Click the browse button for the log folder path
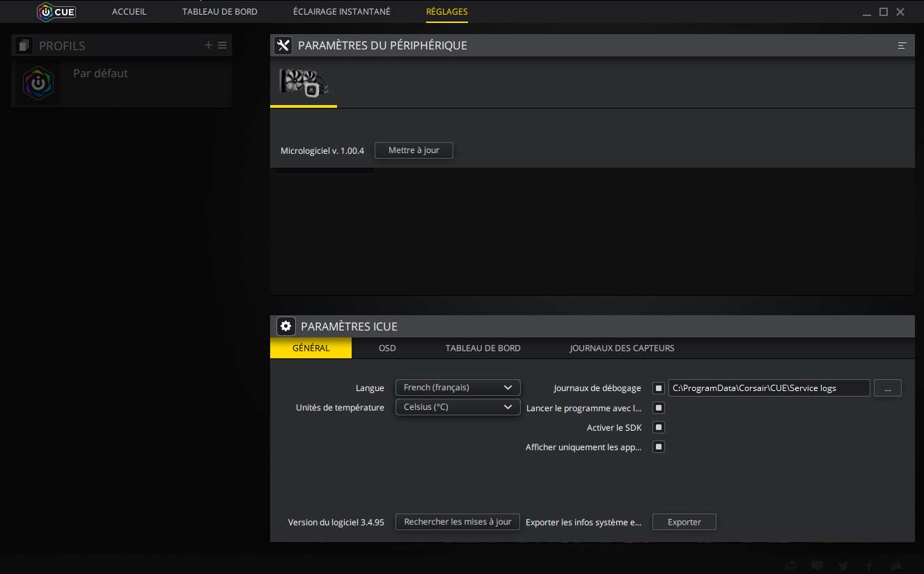This screenshot has width=924, height=574. click(888, 388)
